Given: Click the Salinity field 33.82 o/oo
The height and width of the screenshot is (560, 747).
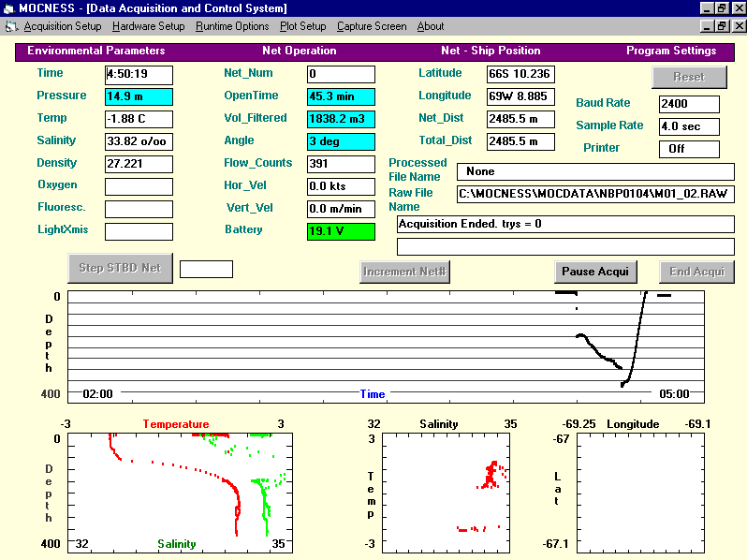Looking at the screenshot, I should [x=139, y=141].
